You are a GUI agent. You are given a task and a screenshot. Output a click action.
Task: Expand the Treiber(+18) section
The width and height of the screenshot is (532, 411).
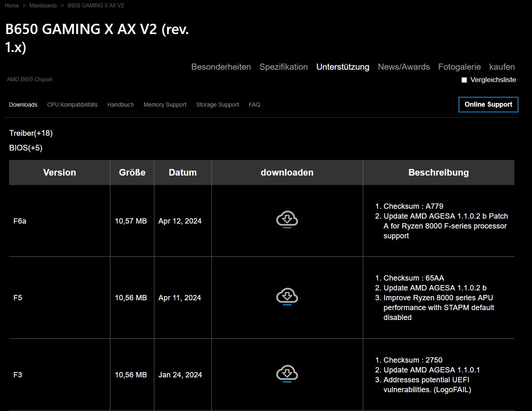31,133
